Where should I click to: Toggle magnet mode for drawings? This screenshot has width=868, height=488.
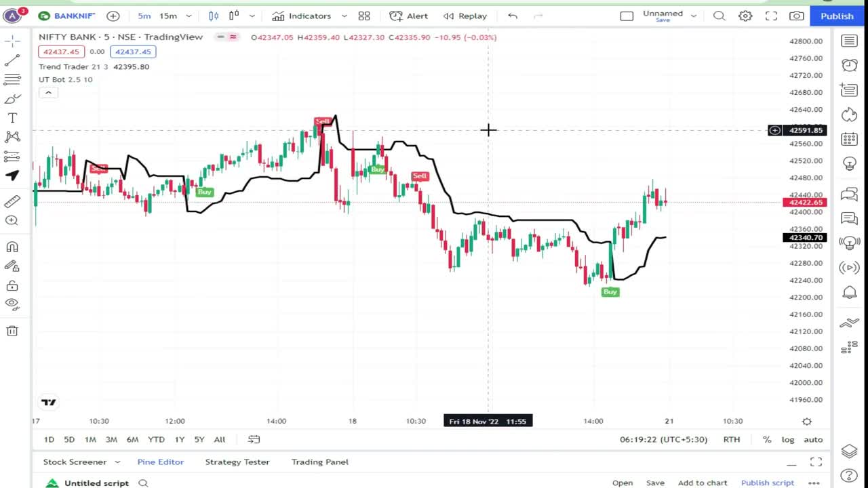click(x=12, y=247)
